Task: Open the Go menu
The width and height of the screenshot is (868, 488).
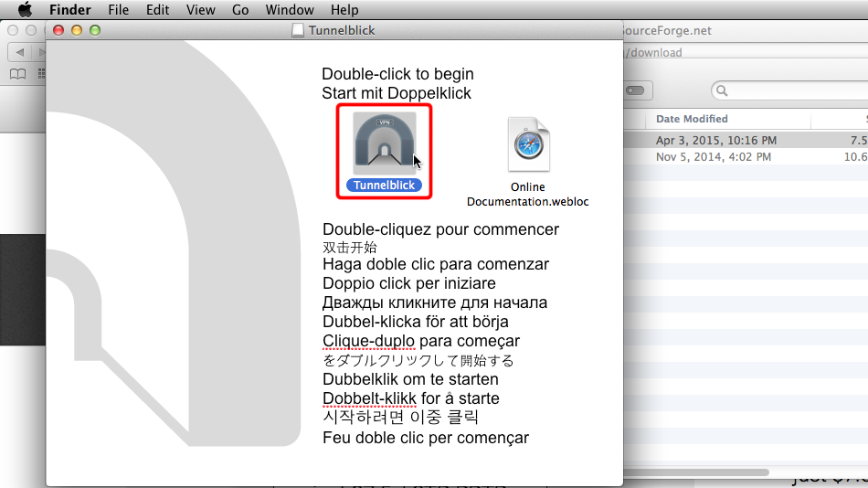Action: point(240,10)
